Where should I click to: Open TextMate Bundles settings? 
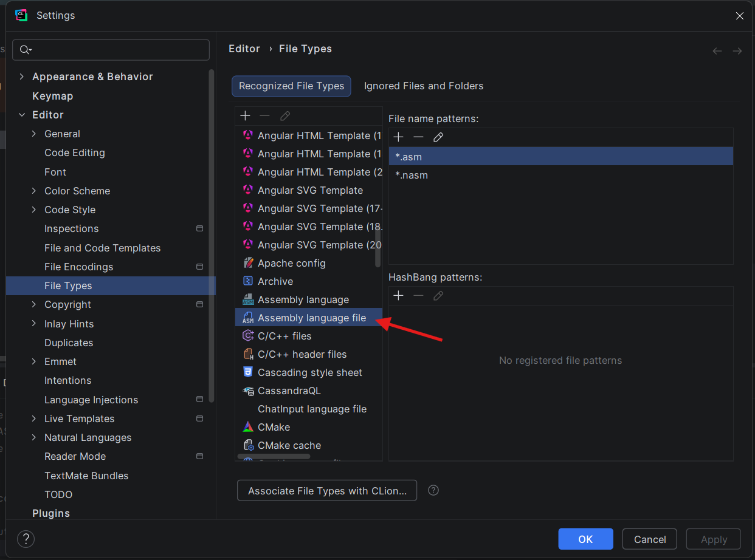pyautogui.click(x=86, y=476)
